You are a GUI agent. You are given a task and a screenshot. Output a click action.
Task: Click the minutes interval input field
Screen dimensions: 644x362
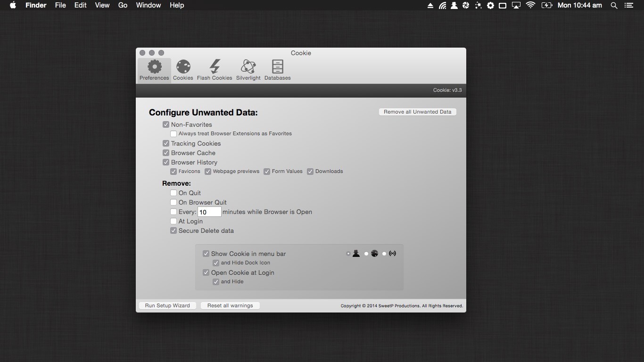pyautogui.click(x=209, y=212)
